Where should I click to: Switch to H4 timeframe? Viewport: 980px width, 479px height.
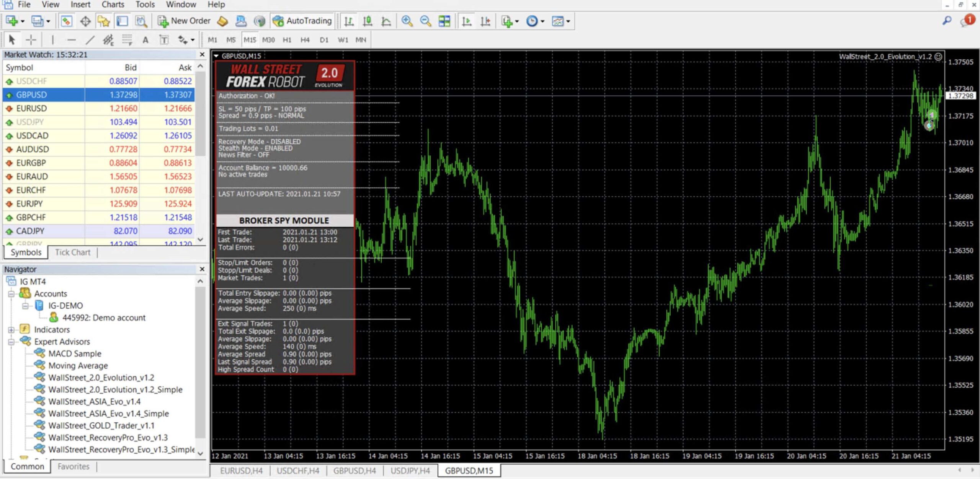(x=305, y=40)
